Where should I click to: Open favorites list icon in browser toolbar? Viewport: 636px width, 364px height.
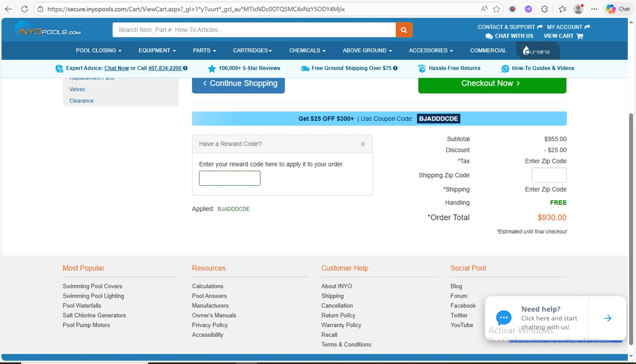562,9
